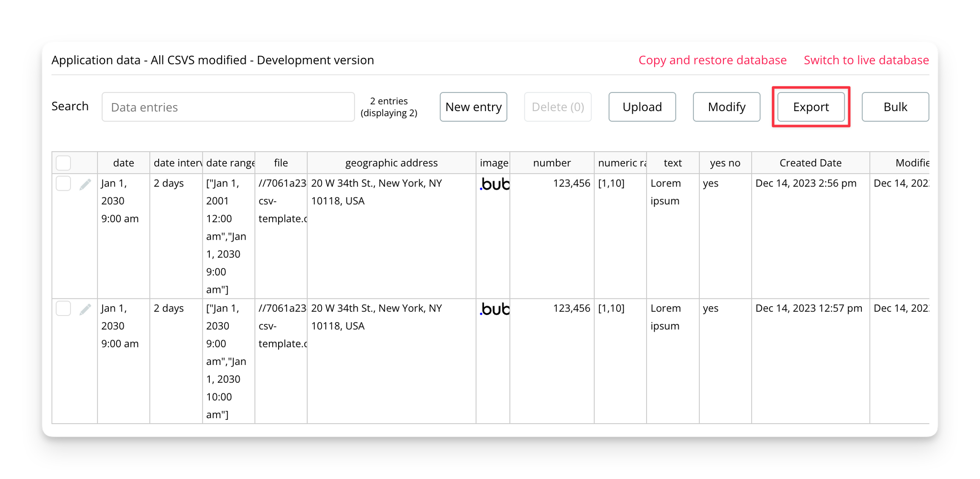Click the Data entries search field
The image size is (980, 479).
(x=228, y=107)
